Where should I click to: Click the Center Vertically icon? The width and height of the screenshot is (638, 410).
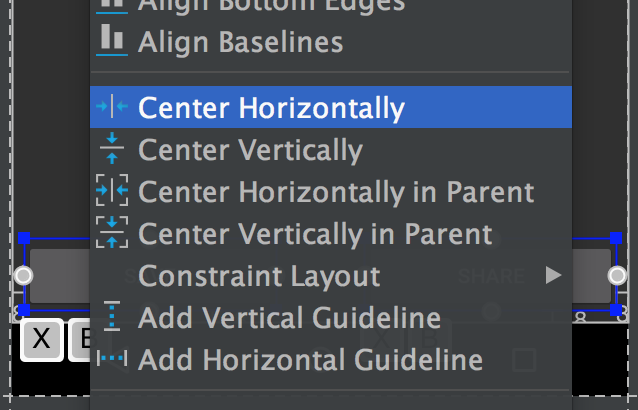pos(112,150)
